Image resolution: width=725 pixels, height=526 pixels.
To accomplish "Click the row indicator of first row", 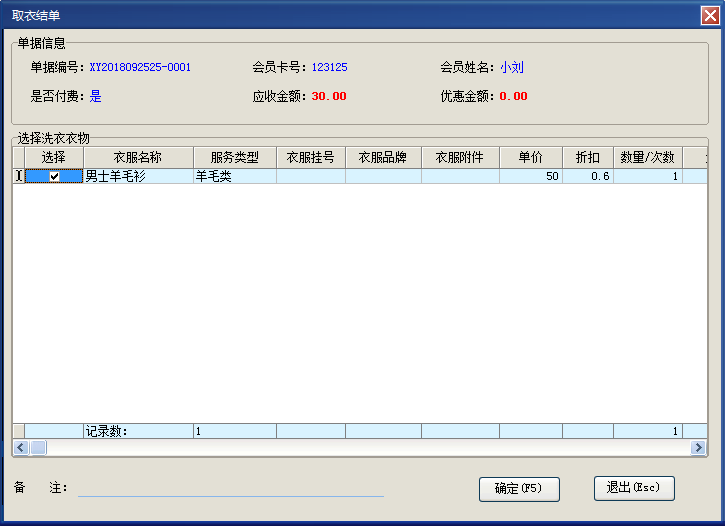I will click(18, 176).
